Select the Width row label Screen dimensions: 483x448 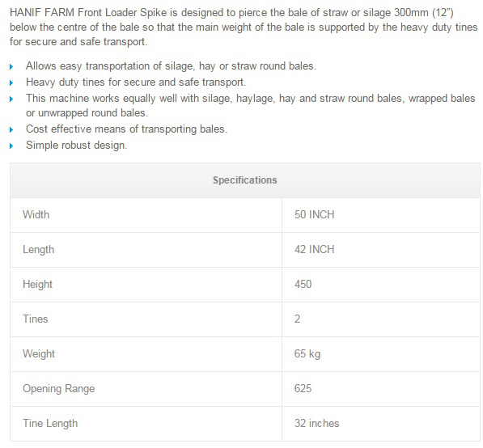coord(36,214)
